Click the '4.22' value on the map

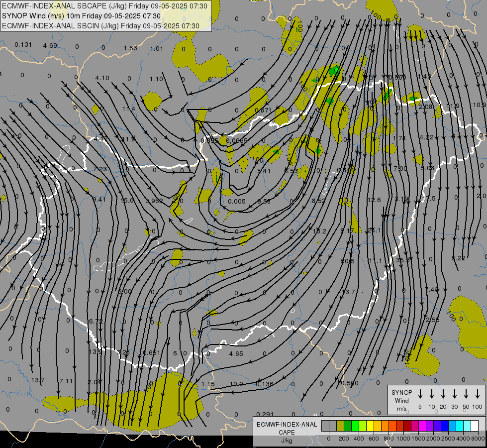tap(426, 137)
